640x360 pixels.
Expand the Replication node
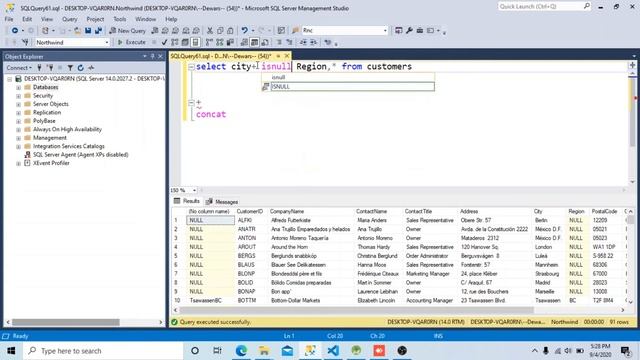tap(18, 113)
